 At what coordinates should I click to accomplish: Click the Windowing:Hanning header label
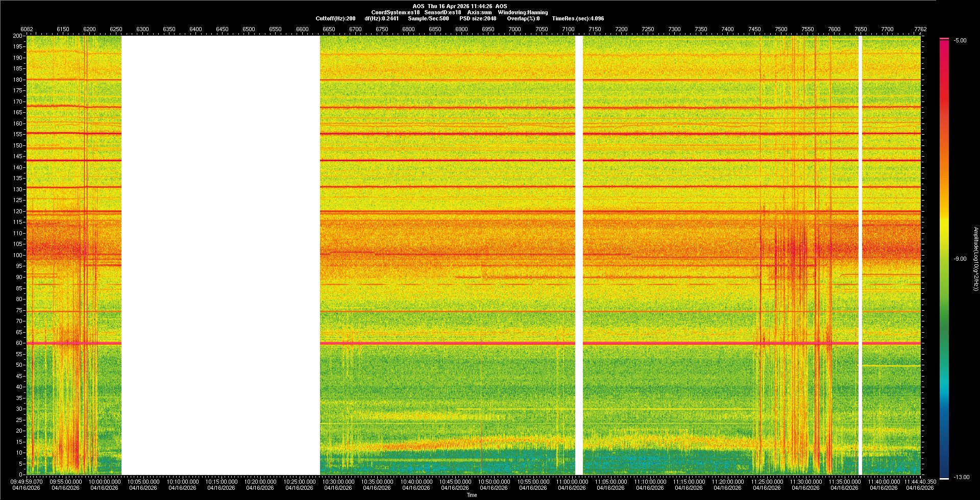point(523,12)
